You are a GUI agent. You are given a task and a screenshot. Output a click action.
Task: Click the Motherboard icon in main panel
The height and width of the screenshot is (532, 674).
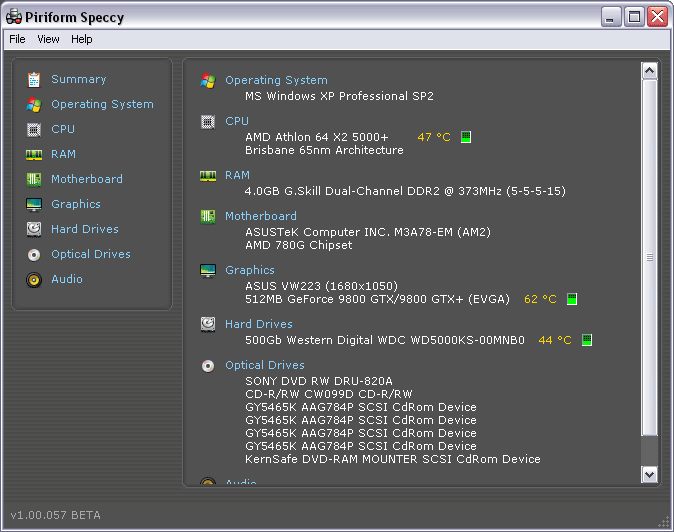point(208,216)
